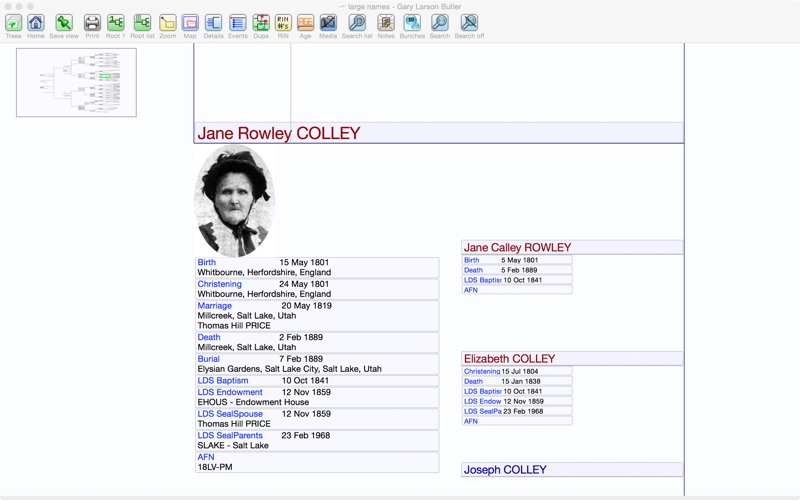800x500 pixels.
Task: Toggle the Events icon
Action: click(x=238, y=23)
